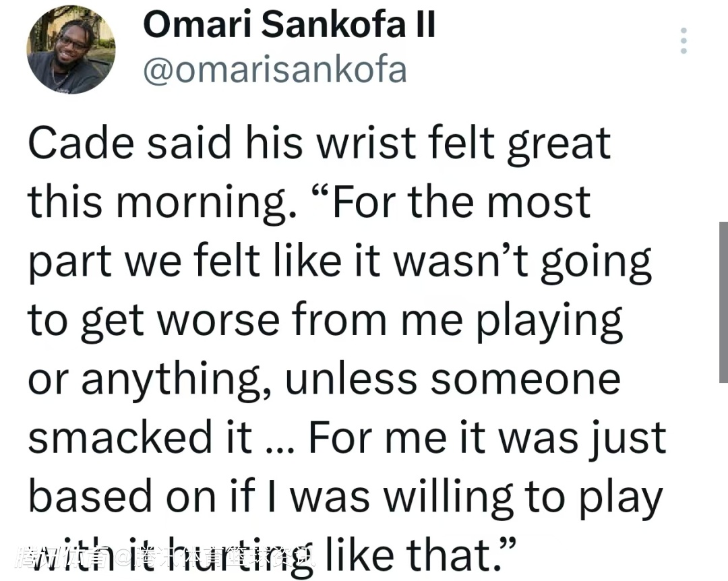Click the words "willing to play"
Viewport: 728px width, 581px height.
pyautogui.click(x=519, y=497)
